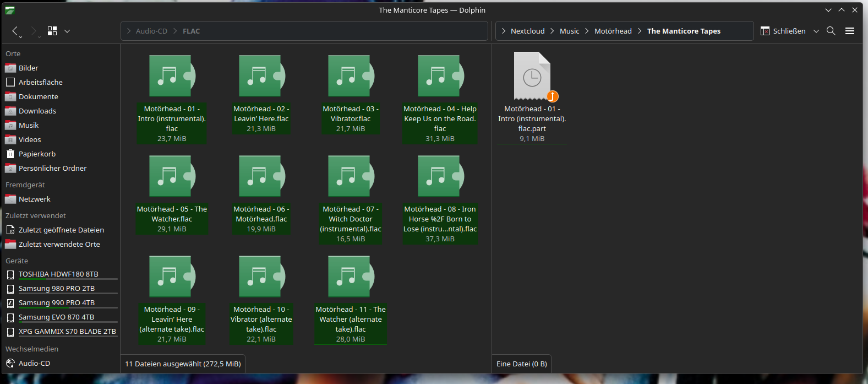This screenshot has width=868, height=384.
Task: Select 10 - Vibrator (alternate take).flac icon
Action: [261, 277]
